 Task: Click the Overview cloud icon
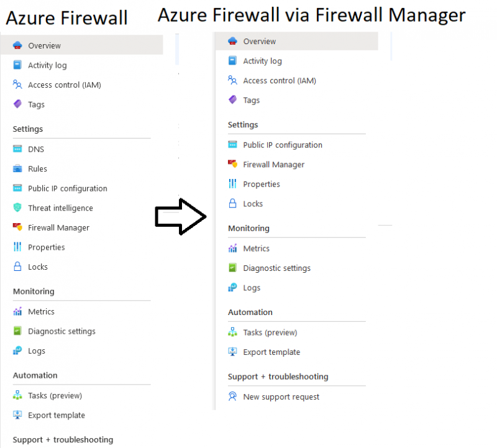(x=16, y=45)
